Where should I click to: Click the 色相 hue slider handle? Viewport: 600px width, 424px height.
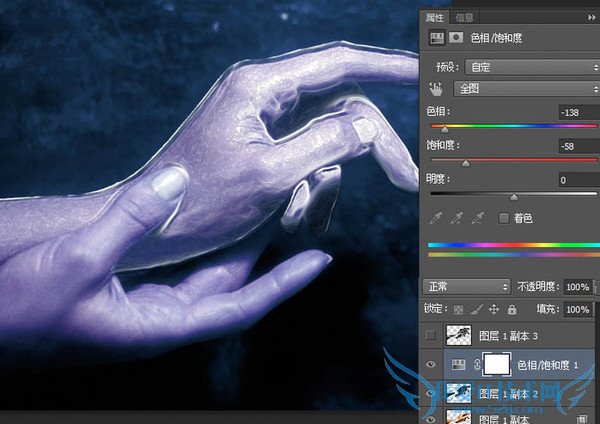(445, 130)
